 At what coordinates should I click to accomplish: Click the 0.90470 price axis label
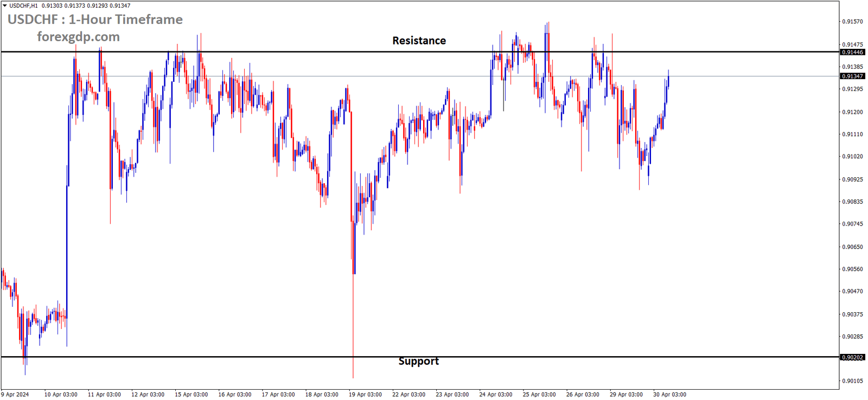coord(852,292)
